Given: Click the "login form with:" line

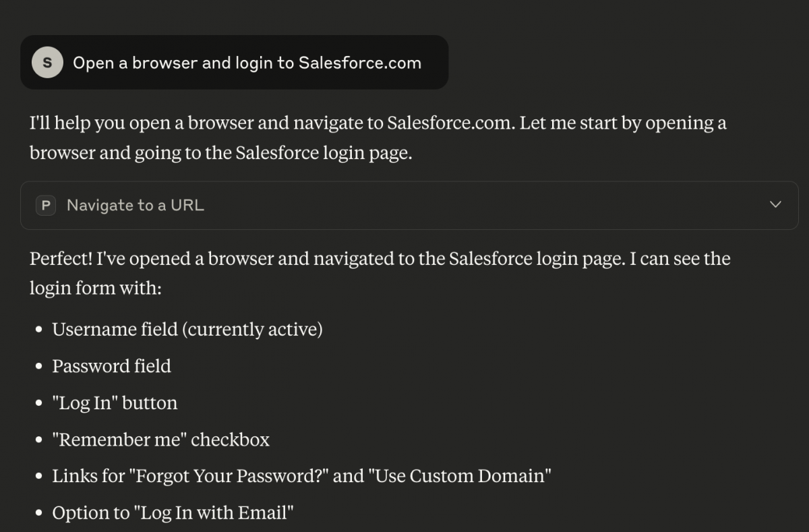Looking at the screenshot, I should [x=95, y=289].
